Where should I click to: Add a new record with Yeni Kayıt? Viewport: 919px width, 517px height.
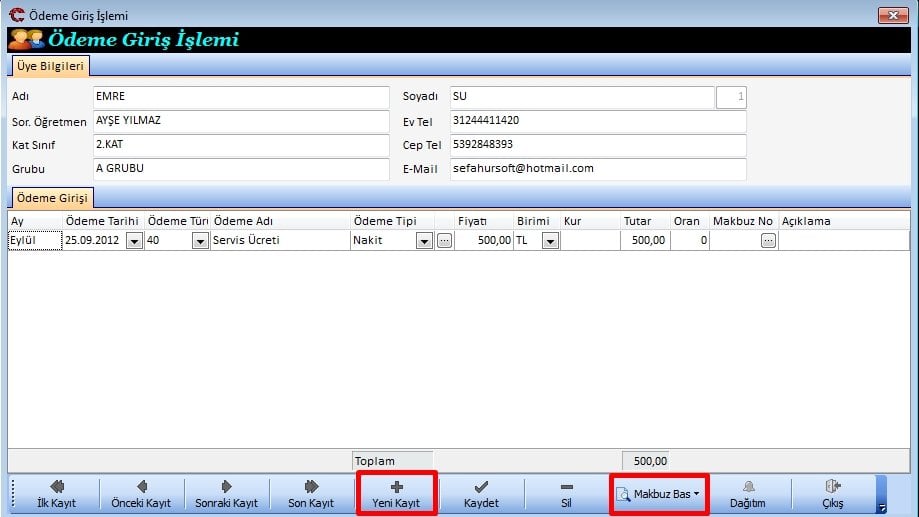(x=396, y=494)
